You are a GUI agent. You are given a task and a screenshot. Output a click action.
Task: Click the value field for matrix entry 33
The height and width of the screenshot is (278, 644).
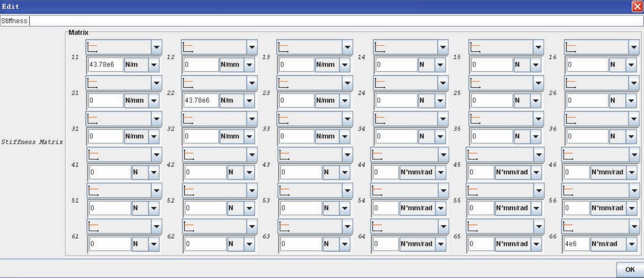pos(297,136)
